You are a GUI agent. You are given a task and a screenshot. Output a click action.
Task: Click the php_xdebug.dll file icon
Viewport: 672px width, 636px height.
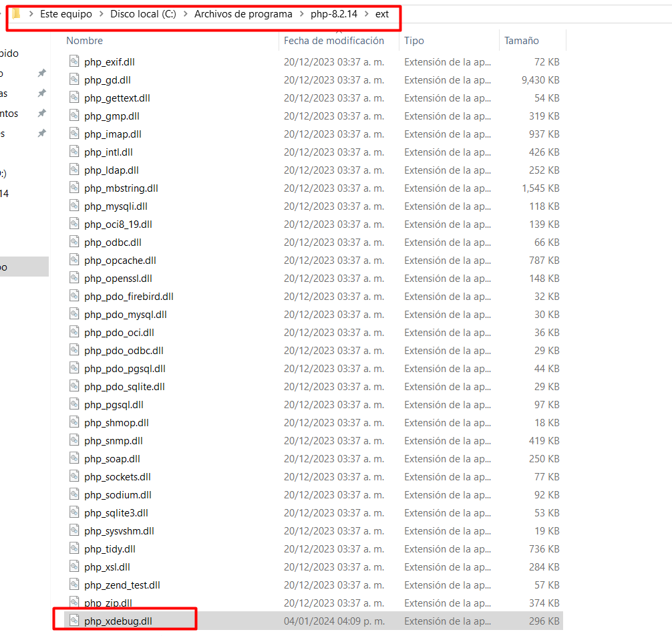(x=74, y=621)
